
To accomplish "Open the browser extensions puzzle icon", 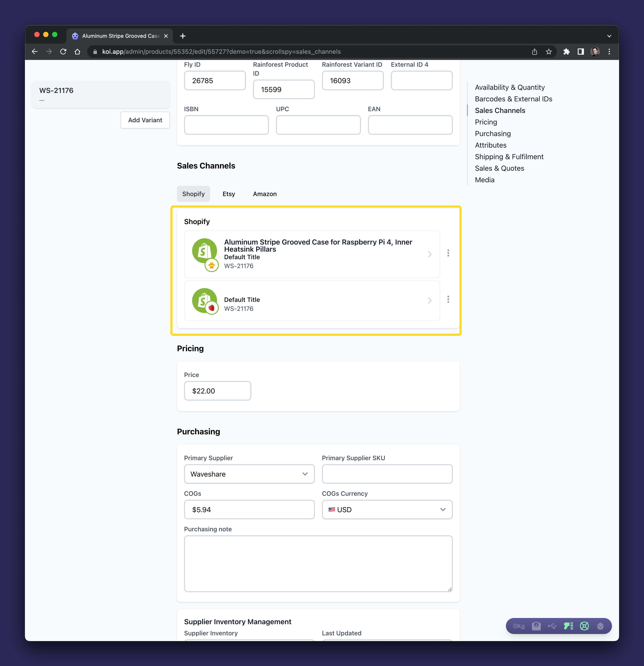I will (x=566, y=52).
